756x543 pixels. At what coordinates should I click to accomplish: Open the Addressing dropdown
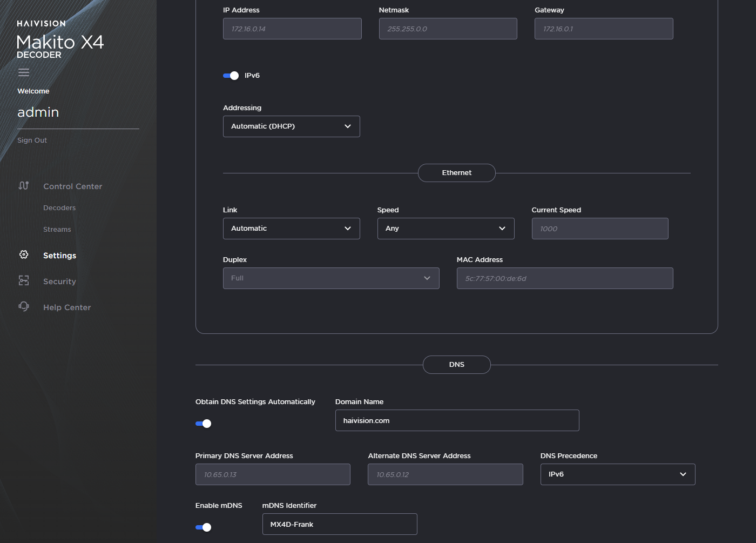(x=291, y=126)
